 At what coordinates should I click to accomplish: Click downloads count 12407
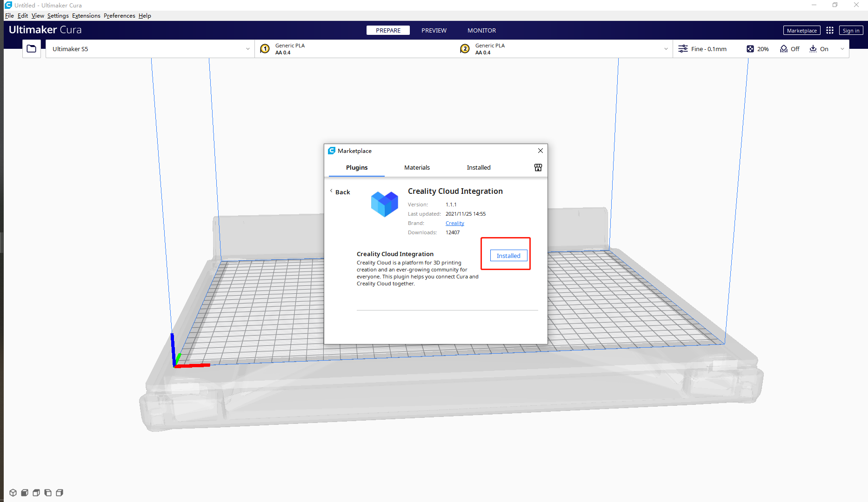[452, 232]
